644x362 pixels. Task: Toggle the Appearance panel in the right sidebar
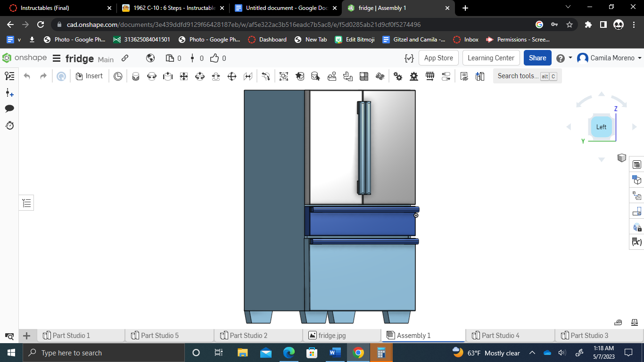(636, 228)
